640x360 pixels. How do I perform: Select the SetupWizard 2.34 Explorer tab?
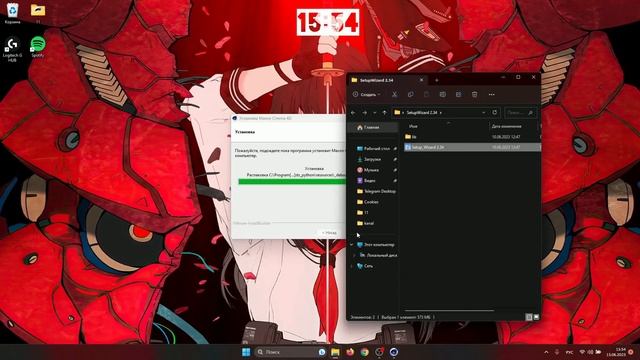point(388,80)
